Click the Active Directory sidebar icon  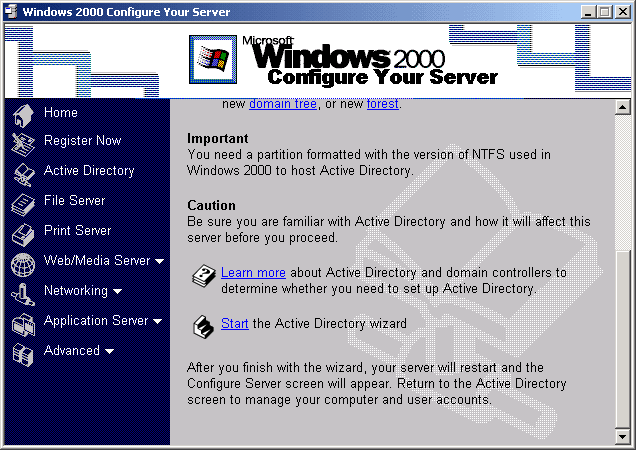click(24, 174)
